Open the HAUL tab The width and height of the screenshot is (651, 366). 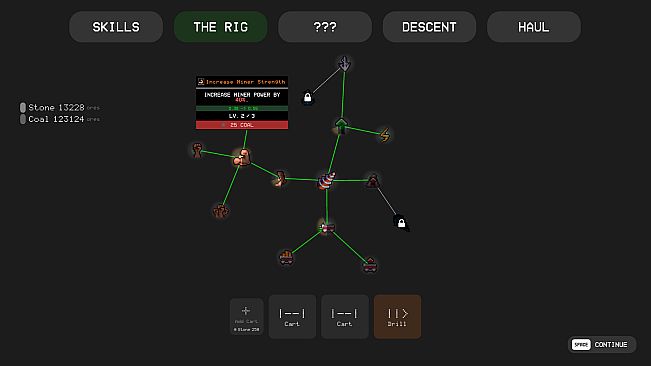534,27
